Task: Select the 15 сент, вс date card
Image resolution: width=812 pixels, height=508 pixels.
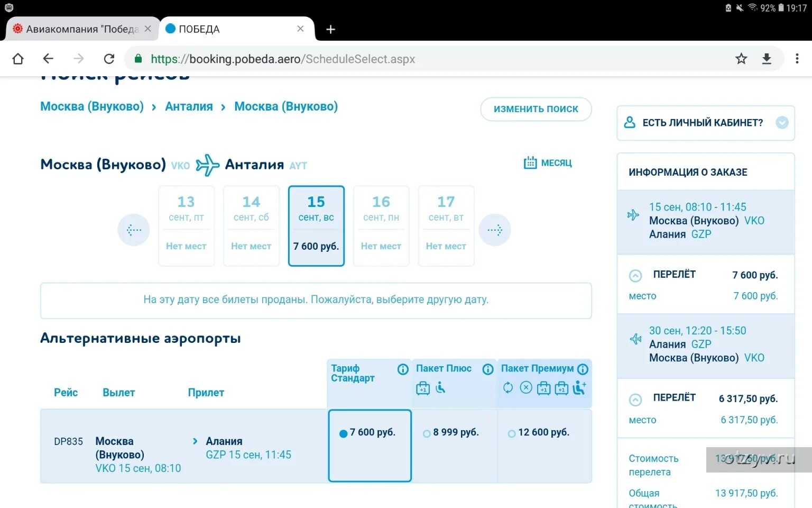Action: click(x=316, y=226)
